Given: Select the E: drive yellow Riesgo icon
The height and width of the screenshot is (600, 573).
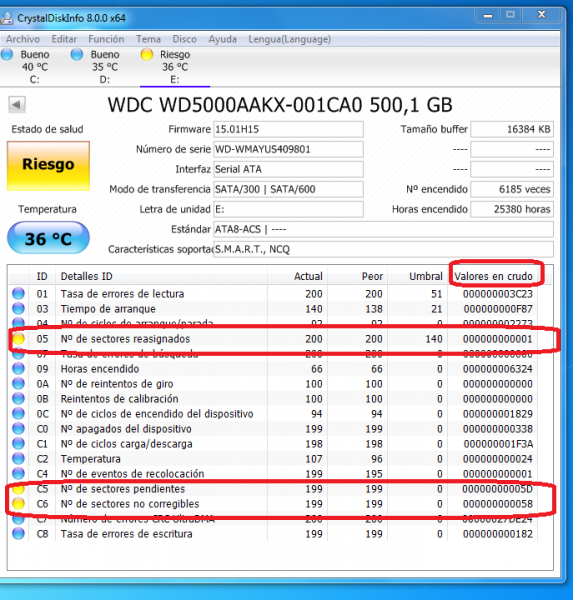Looking at the screenshot, I should [147, 54].
